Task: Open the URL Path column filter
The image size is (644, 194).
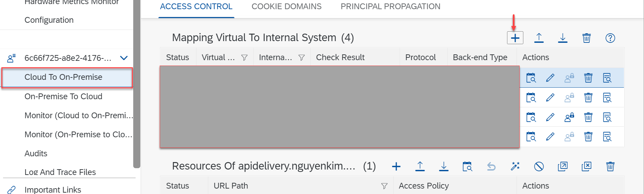Action: (x=384, y=186)
